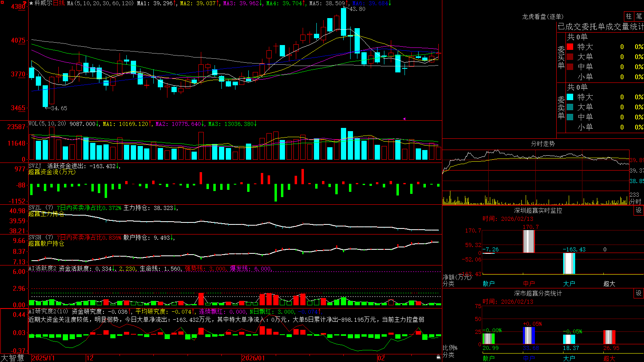
Task: Click the 34.65 low price marker
Action: point(59,108)
